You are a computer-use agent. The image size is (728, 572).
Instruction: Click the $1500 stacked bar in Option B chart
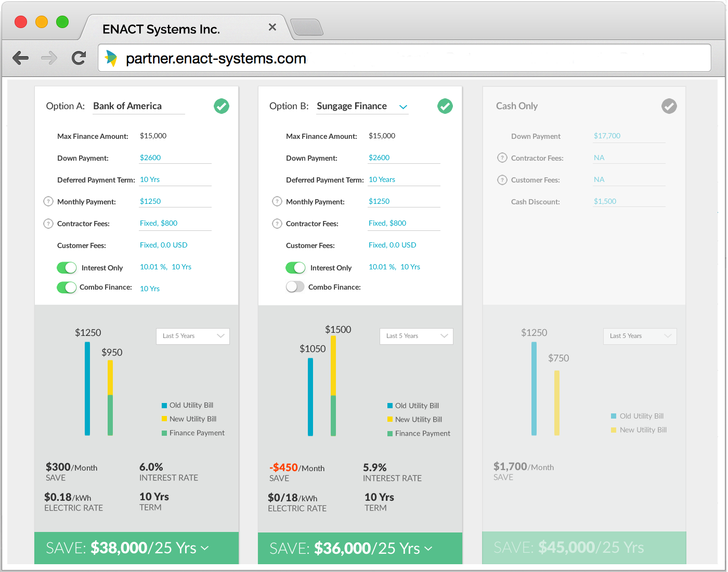333,386
